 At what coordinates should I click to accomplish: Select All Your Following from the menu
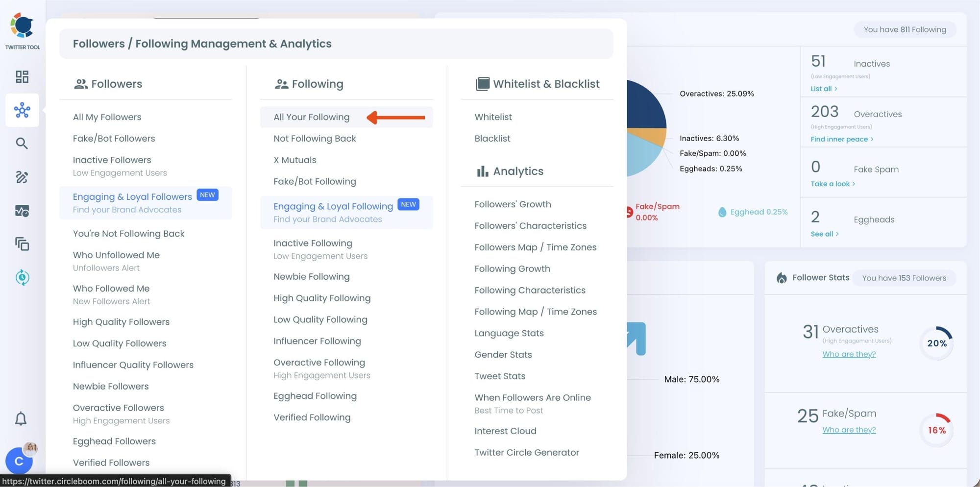(311, 117)
